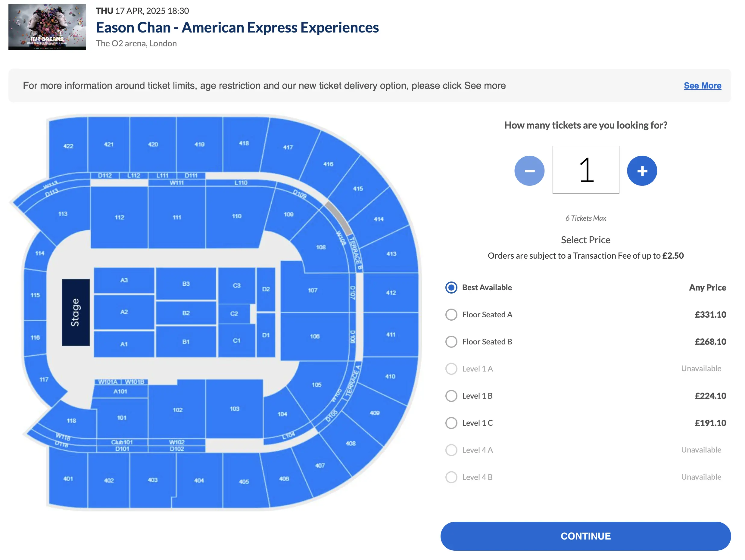Select floor block A2 on seat map

point(124,312)
